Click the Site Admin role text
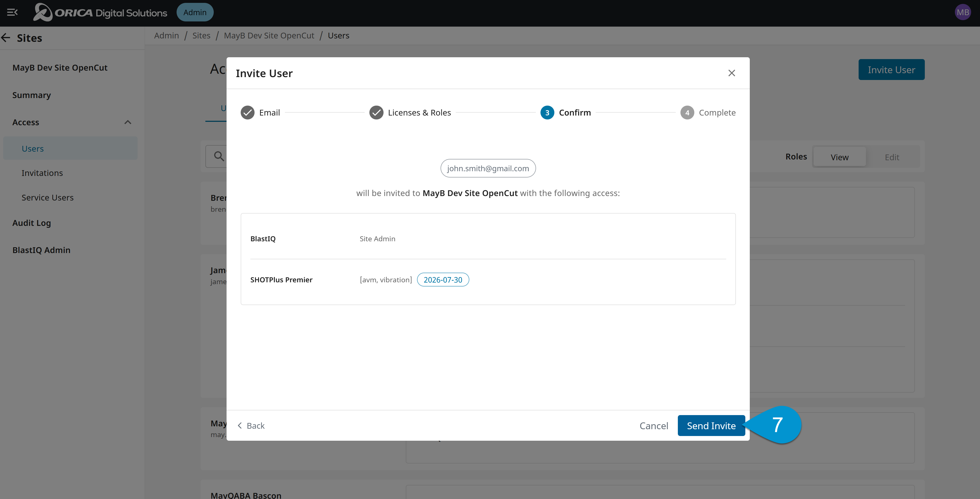The width and height of the screenshot is (980, 499). click(378, 239)
